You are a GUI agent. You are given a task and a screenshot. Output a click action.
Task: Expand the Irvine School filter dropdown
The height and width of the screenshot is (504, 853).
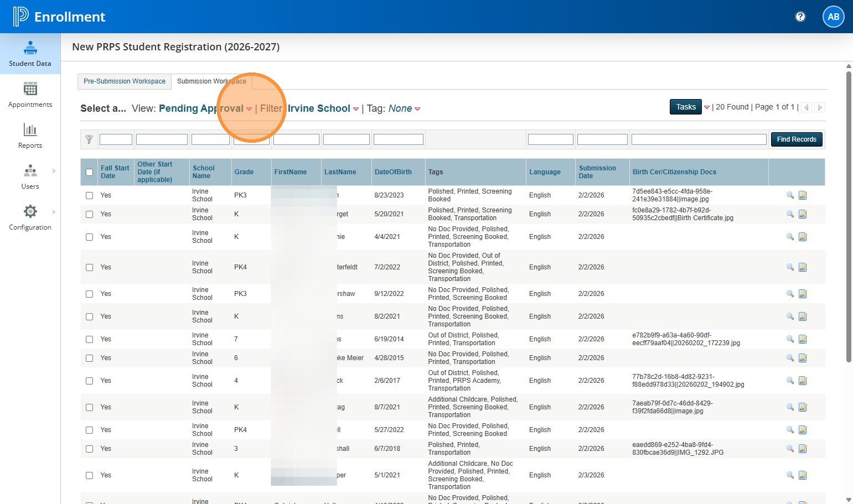[x=356, y=109]
